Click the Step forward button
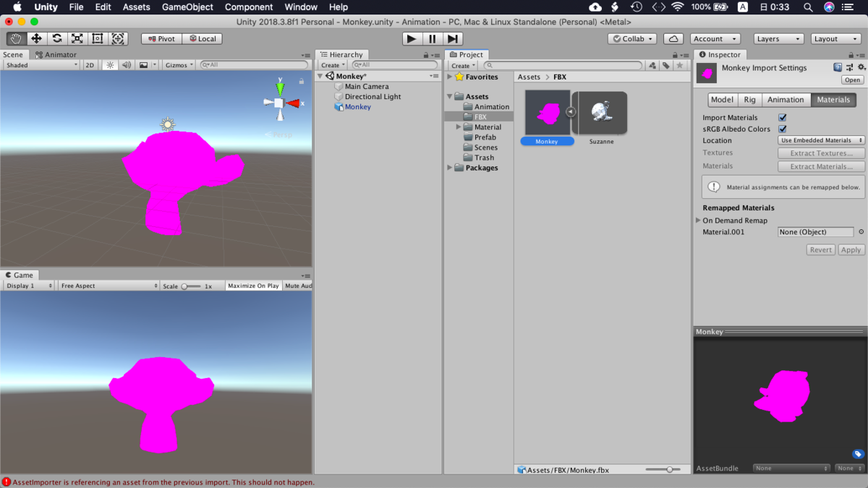Viewport: 868px width, 488px height. [x=453, y=39]
